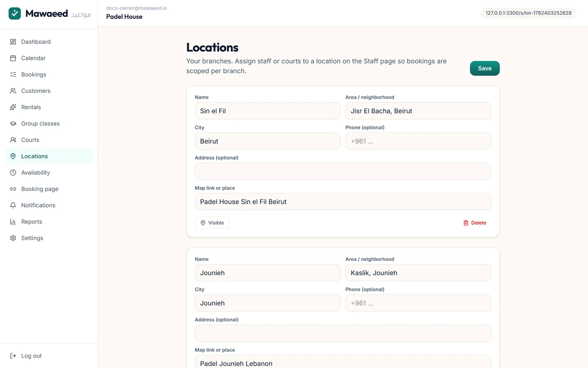Open Rentals page
588x368 pixels.
point(49,107)
